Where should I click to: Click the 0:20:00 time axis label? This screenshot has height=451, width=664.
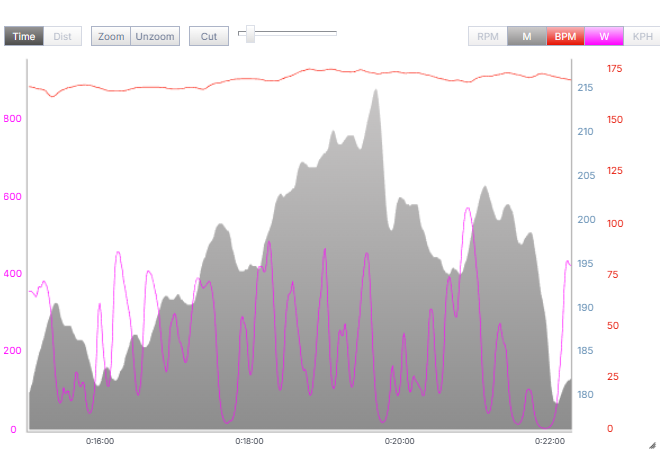click(x=400, y=440)
